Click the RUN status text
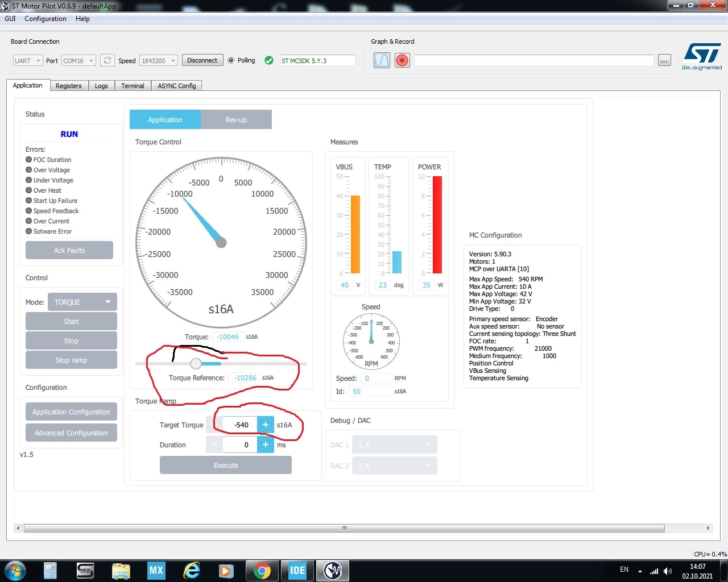This screenshot has height=582, width=728. click(69, 134)
